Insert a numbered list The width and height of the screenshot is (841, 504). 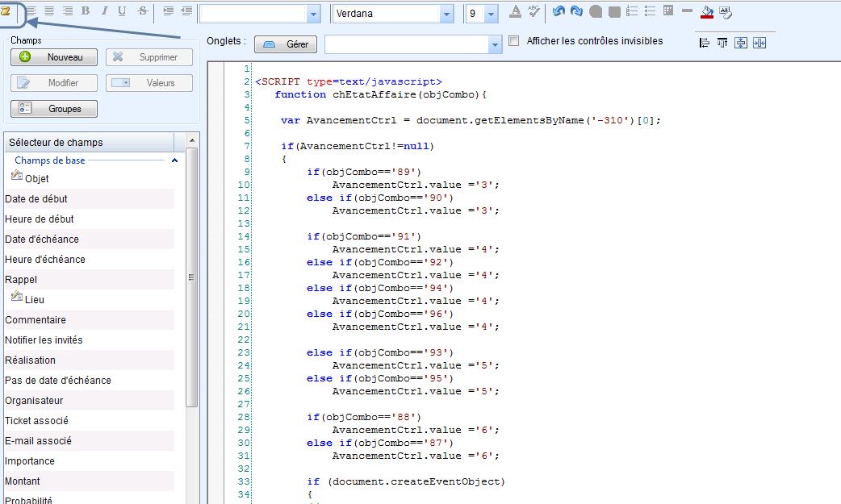[x=632, y=11]
